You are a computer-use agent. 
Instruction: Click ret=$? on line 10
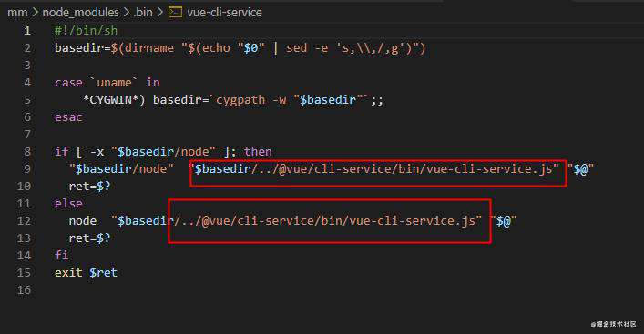[x=89, y=187]
